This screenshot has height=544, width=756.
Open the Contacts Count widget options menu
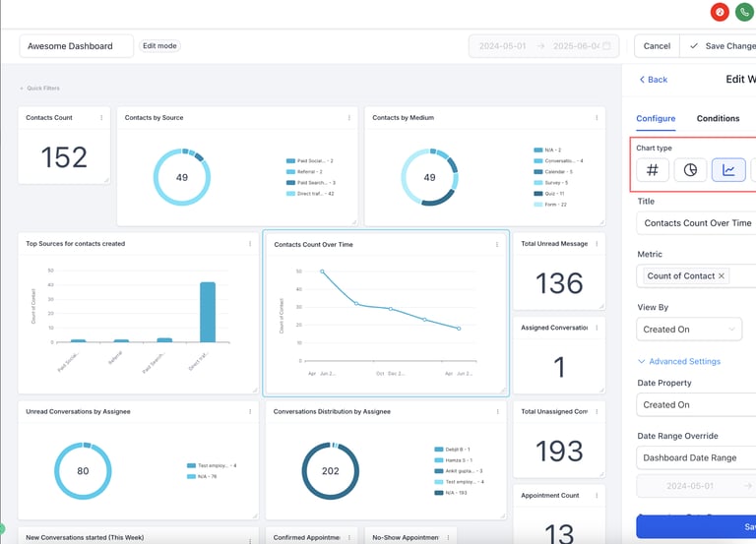(101, 118)
